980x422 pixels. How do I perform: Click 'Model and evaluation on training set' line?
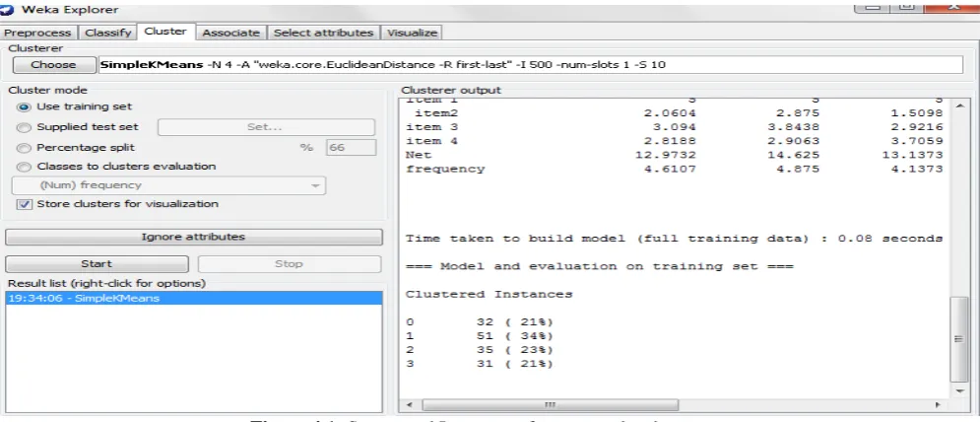point(600,267)
